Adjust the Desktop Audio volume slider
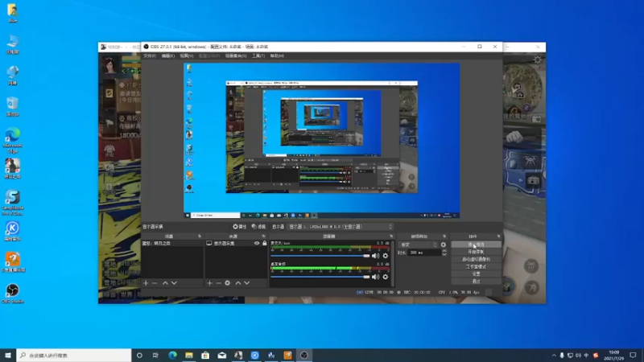 coord(320,277)
